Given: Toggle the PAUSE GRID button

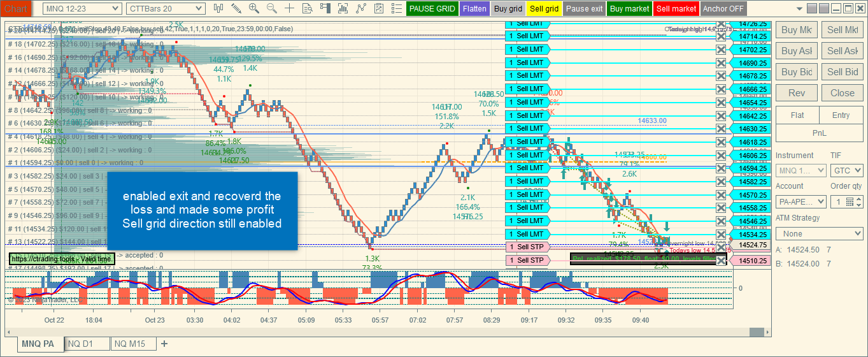Looking at the screenshot, I should point(432,9).
